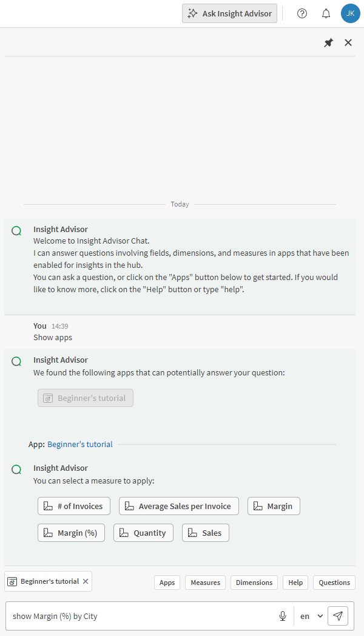Click the disabled Beginner's tutorial app button
The height and width of the screenshot is (636, 364).
click(x=86, y=398)
